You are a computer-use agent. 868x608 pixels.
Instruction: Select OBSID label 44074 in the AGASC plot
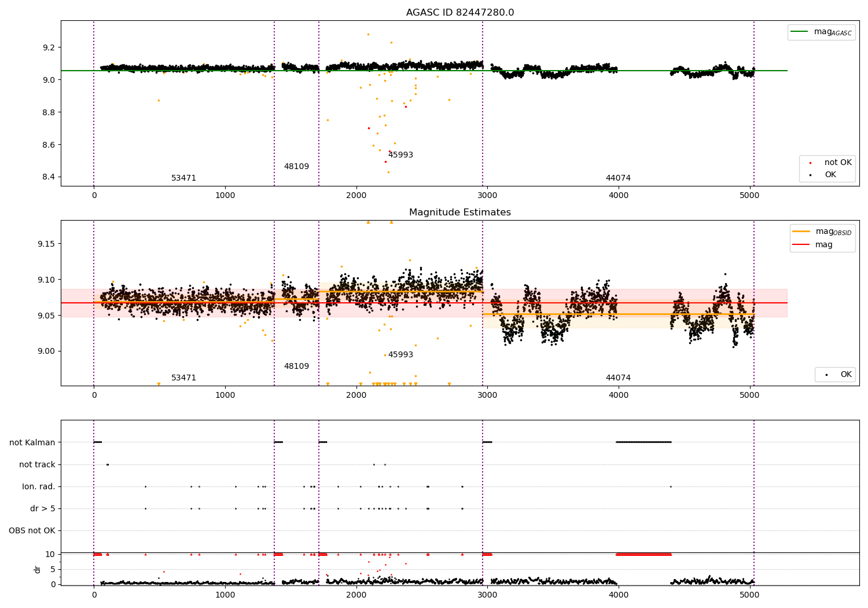pos(618,178)
